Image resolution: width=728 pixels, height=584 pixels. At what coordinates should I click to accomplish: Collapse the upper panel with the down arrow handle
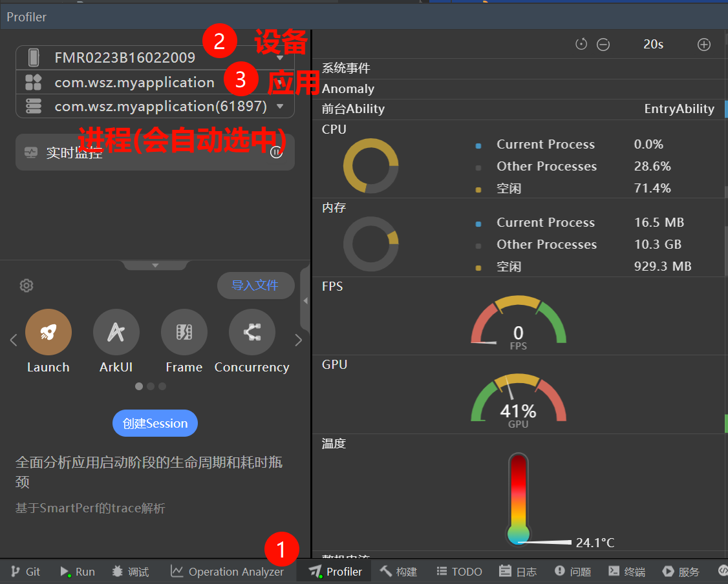[155, 265]
